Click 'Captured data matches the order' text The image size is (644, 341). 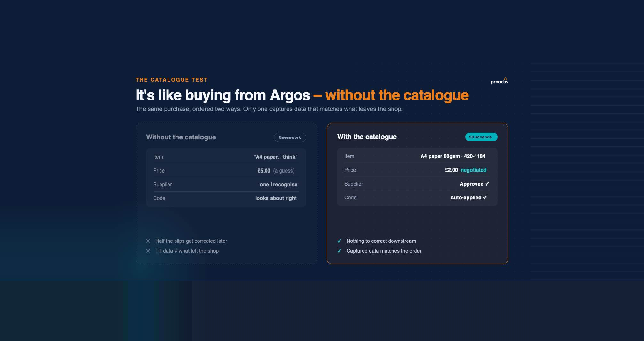coord(384,251)
